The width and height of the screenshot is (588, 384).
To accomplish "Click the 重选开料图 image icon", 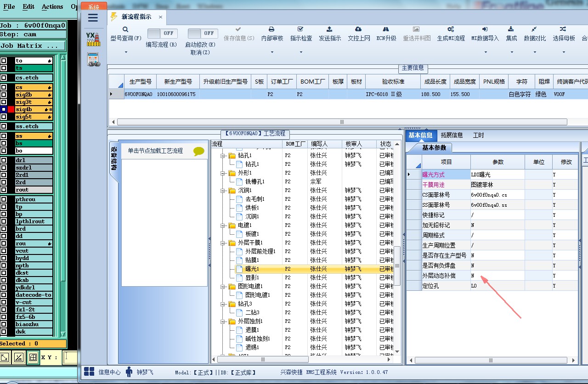I will coord(416,29).
